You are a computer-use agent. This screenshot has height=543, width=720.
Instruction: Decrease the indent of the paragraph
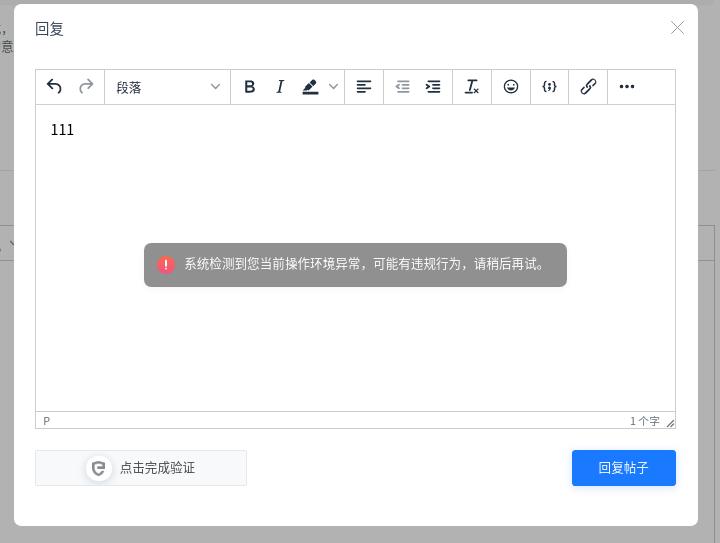(402, 87)
